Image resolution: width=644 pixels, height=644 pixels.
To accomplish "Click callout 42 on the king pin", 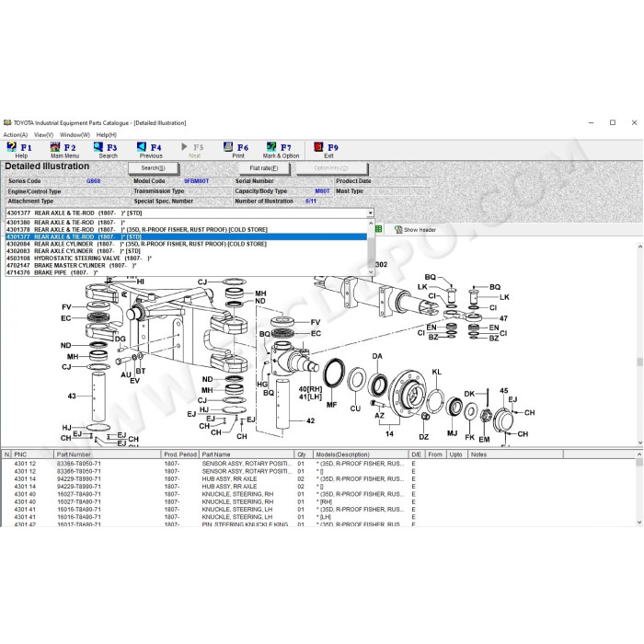I will pyautogui.click(x=311, y=420).
